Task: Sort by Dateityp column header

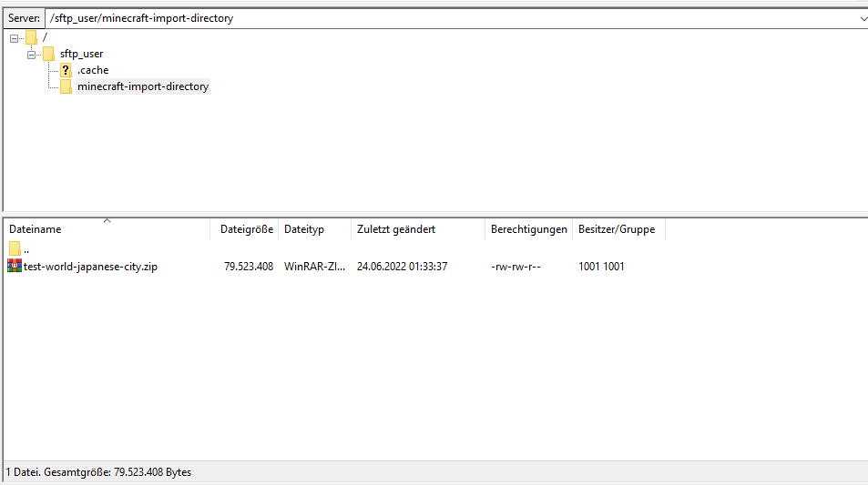Action: [303, 229]
